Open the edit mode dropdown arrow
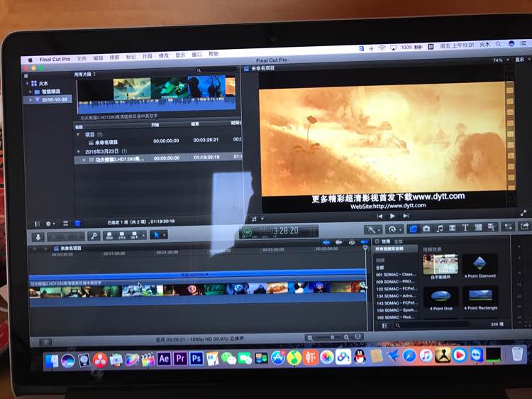 coord(143,235)
